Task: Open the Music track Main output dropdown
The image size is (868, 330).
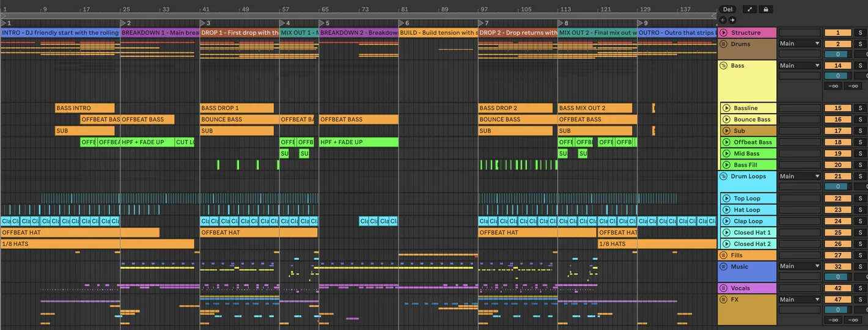Action: (800, 266)
